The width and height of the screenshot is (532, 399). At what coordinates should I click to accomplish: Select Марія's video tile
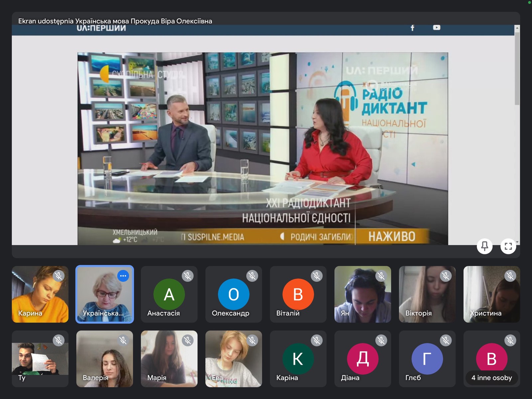tap(169, 359)
